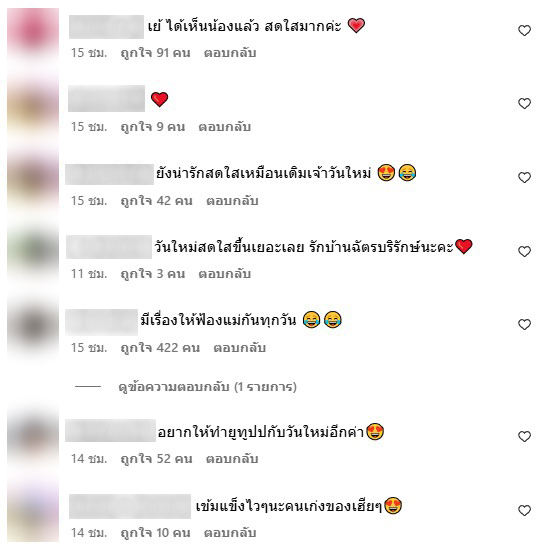The width and height of the screenshot is (544, 551).
Task: Like the comment with 3 likes
Action: point(524,251)
